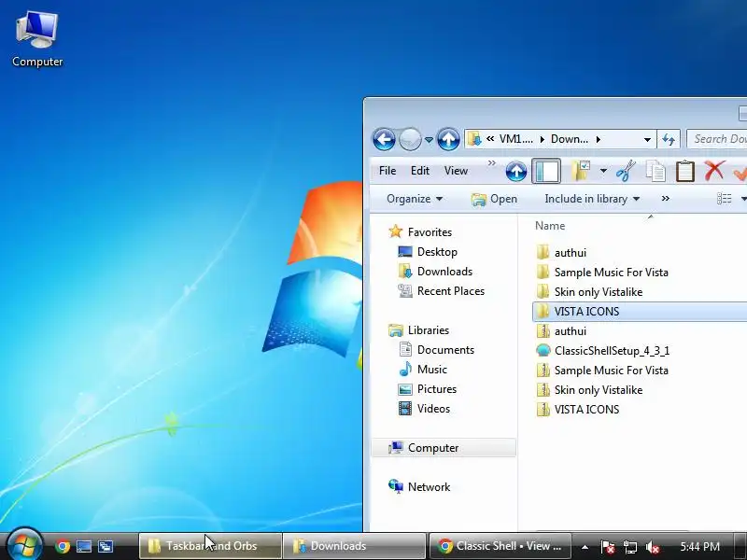Screen dimensions: 747x560
Task: Open the View menu
Action: point(456,171)
